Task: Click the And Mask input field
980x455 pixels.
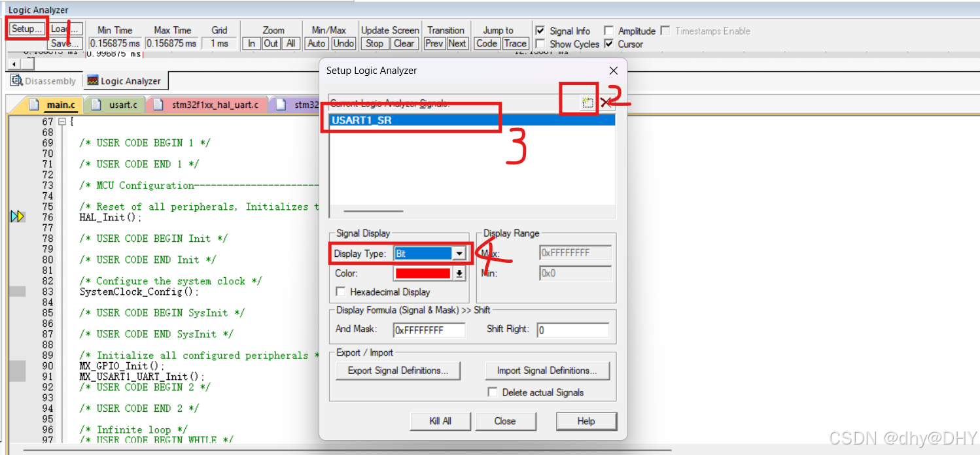Action: pyautogui.click(x=429, y=330)
